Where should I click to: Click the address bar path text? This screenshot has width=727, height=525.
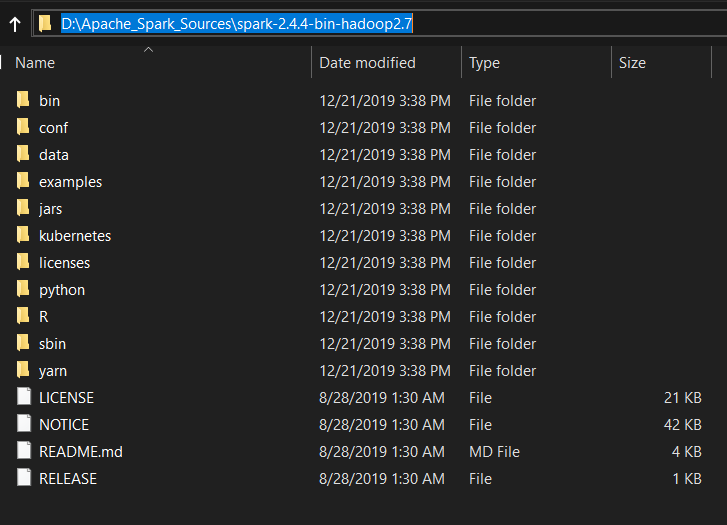pyautogui.click(x=236, y=23)
